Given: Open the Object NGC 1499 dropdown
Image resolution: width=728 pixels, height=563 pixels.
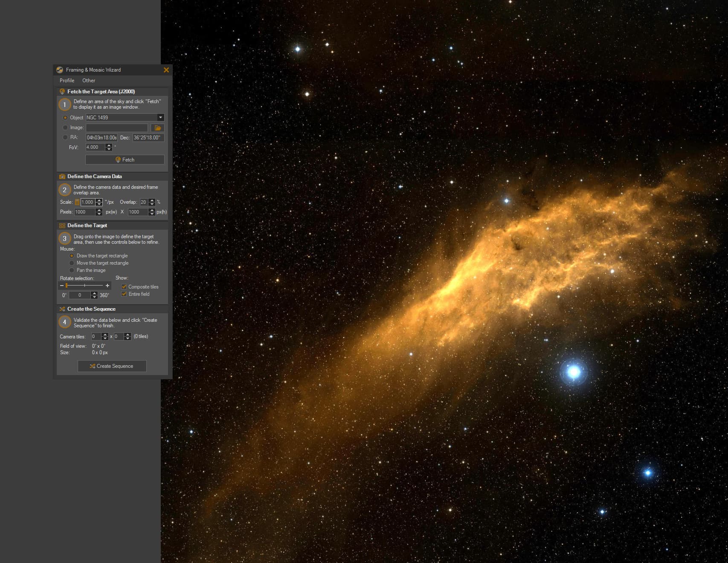Looking at the screenshot, I should (x=161, y=118).
